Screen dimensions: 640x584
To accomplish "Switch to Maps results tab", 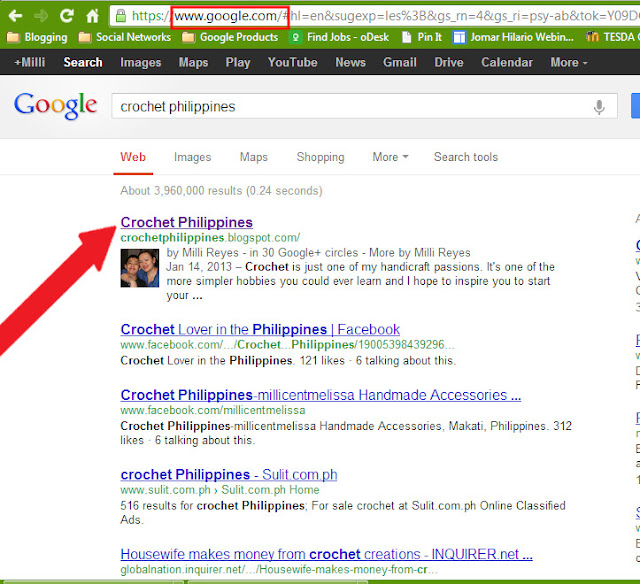I will pos(253,157).
